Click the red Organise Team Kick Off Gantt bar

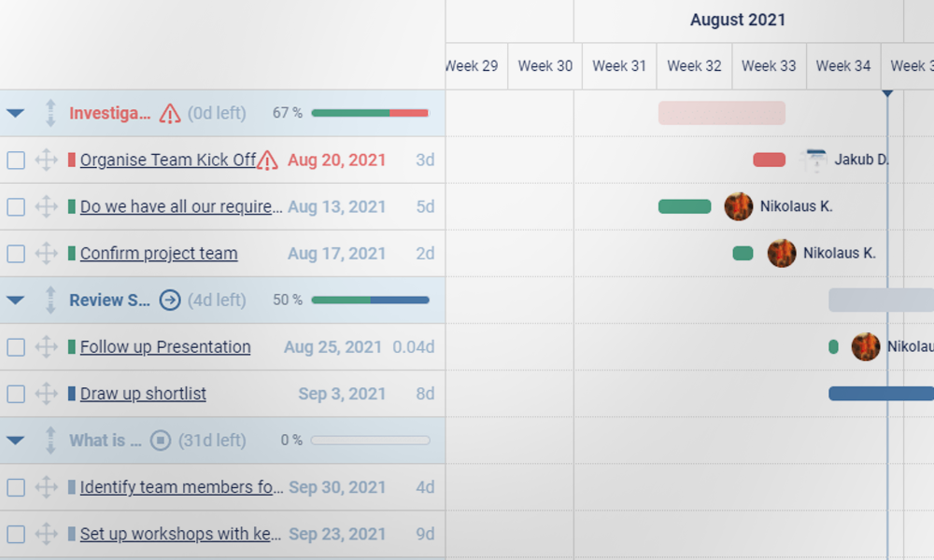pyautogui.click(x=769, y=160)
